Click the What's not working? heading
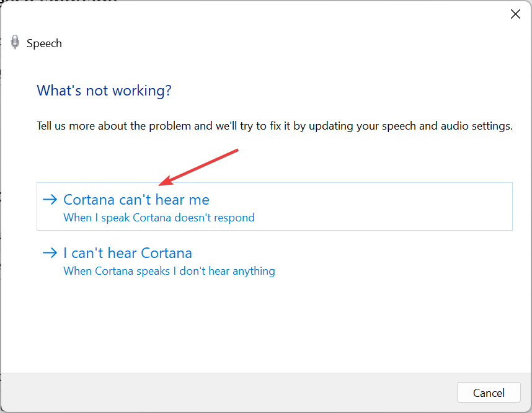532x413 pixels. 104,91
